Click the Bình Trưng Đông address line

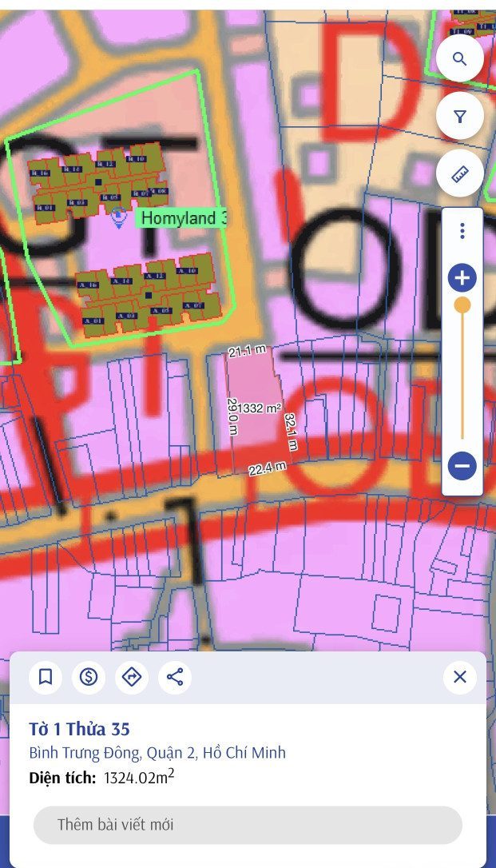pos(157,753)
